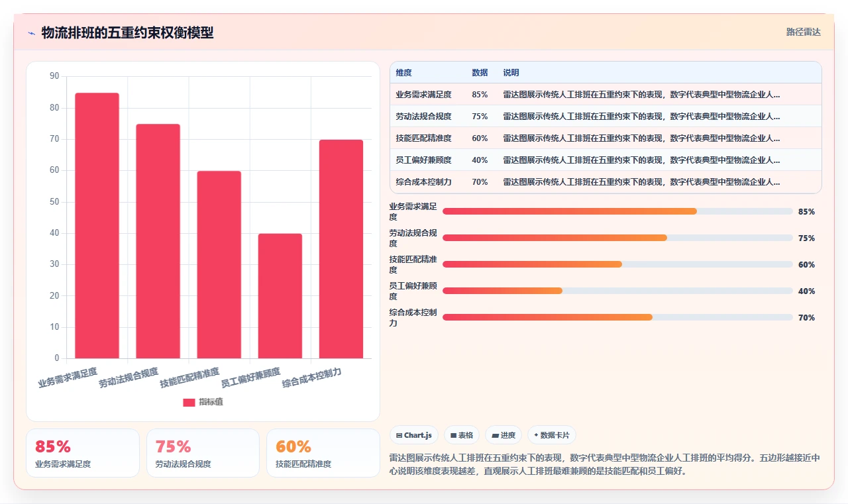This screenshot has height=504, width=848.
Task: Select the 员工偏好兼顾度 table row
Action: tap(606, 160)
